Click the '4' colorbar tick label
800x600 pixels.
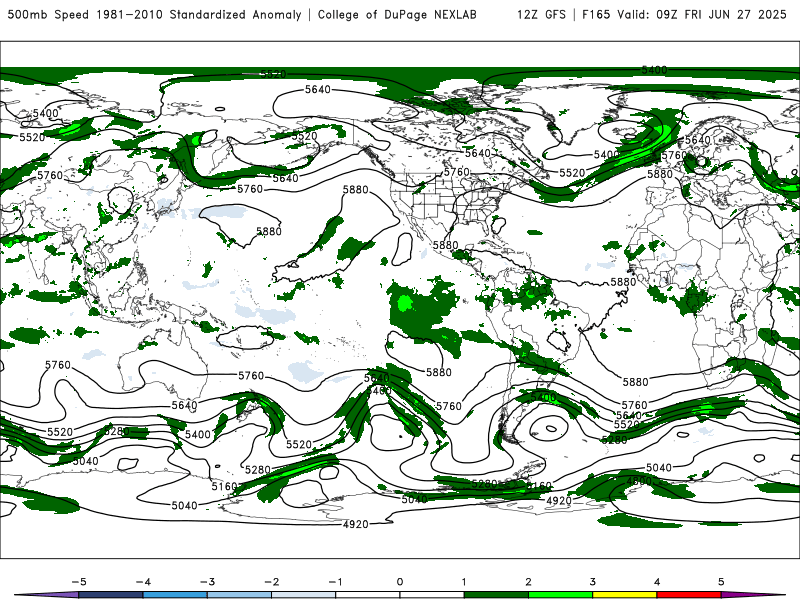point(657,582)
